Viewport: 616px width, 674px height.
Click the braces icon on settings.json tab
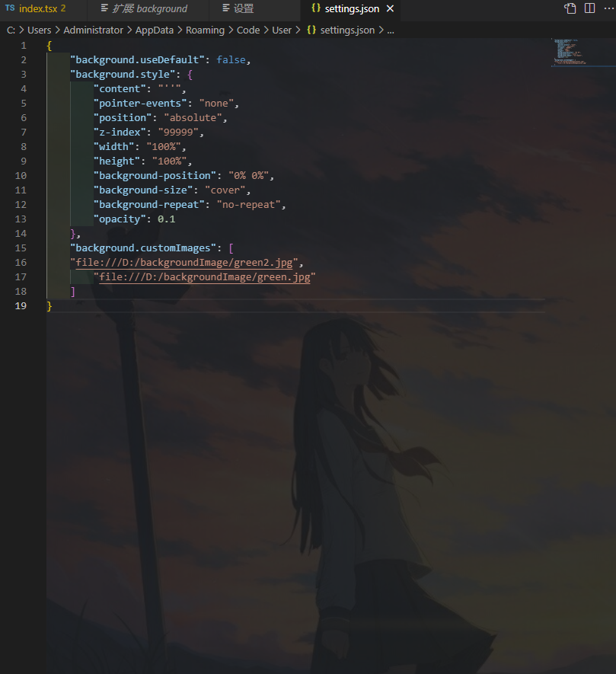pos(316,8)
